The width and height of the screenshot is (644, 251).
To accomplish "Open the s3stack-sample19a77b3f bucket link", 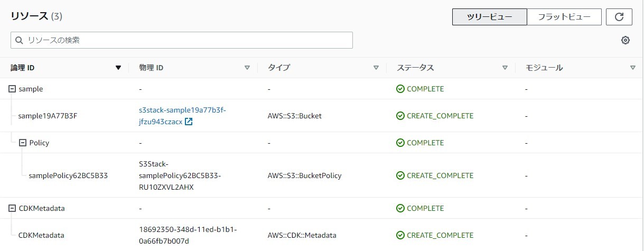I will [x=182, y=116].
